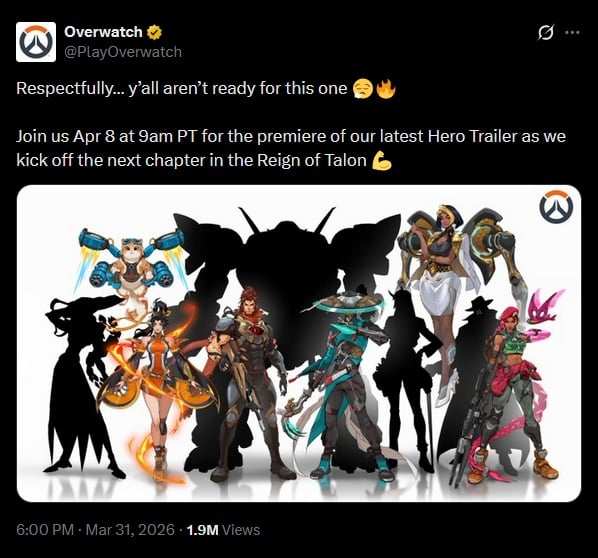
Task: Click the Mar 31, 2026 date
Action: pos(130,530)
